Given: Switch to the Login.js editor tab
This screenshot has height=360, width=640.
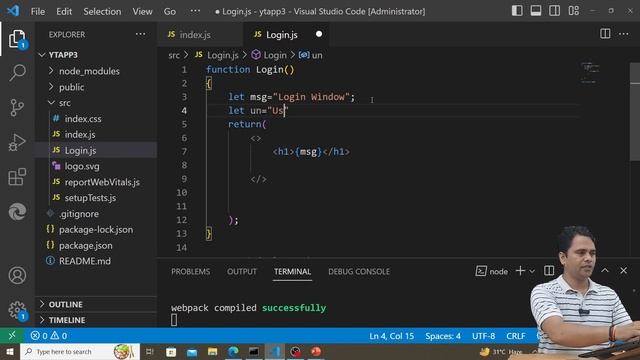Looking at the screenshot, I should (282, 35).
